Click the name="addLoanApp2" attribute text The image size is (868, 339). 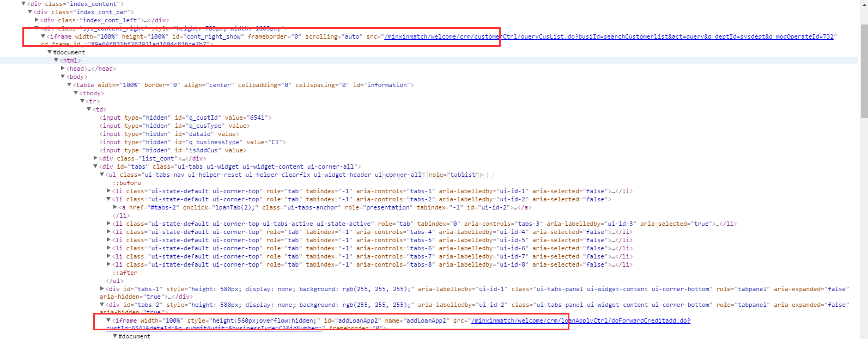point(417,320)
